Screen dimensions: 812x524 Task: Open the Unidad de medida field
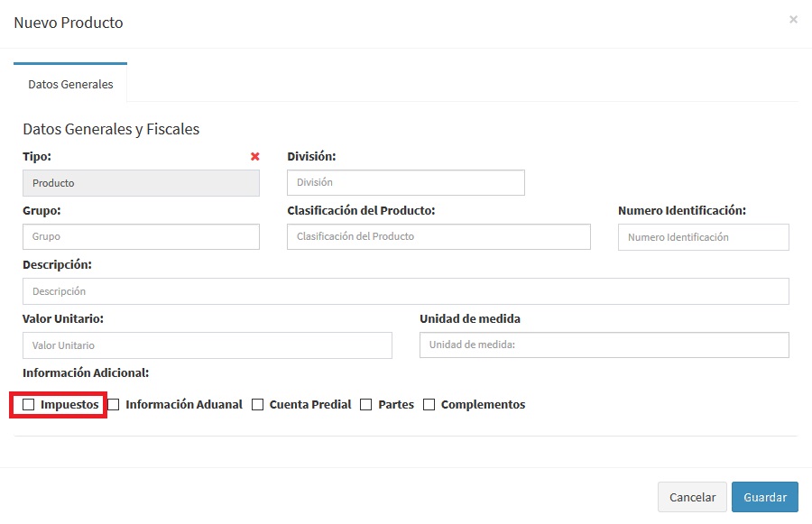click(604, 345)
